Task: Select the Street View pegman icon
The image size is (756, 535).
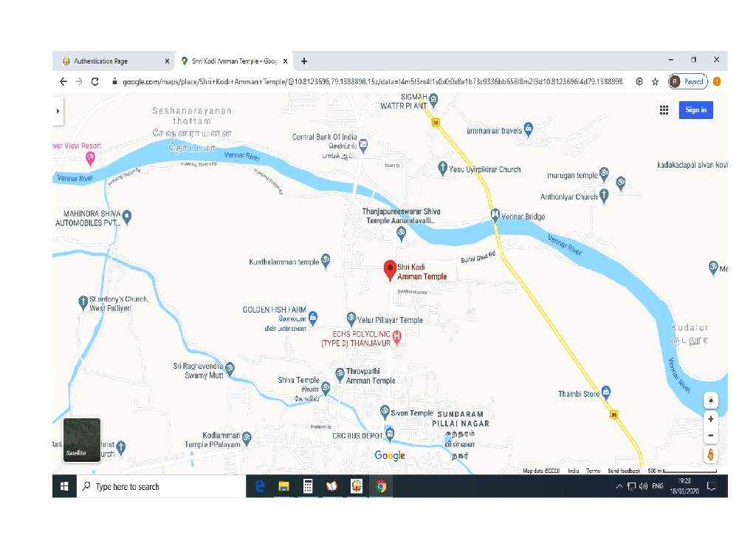Action: (711, 454)
